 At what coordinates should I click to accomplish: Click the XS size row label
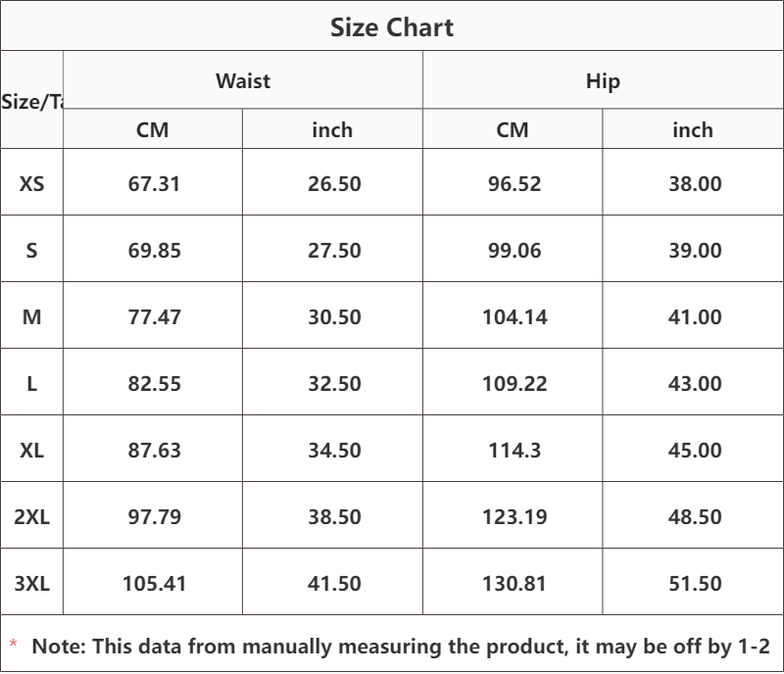pyautogui.click(x=31, y=183)
